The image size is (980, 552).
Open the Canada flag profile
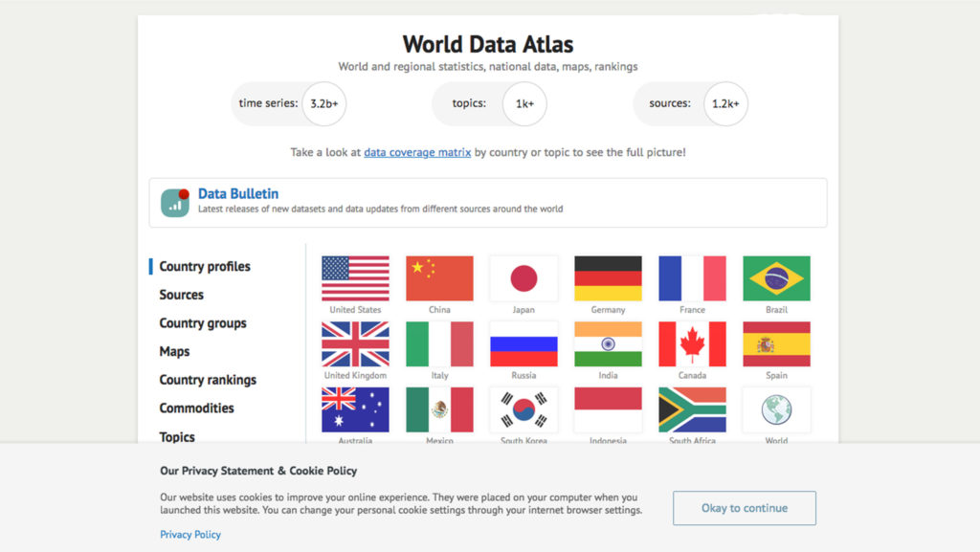(x=693, y=344)
